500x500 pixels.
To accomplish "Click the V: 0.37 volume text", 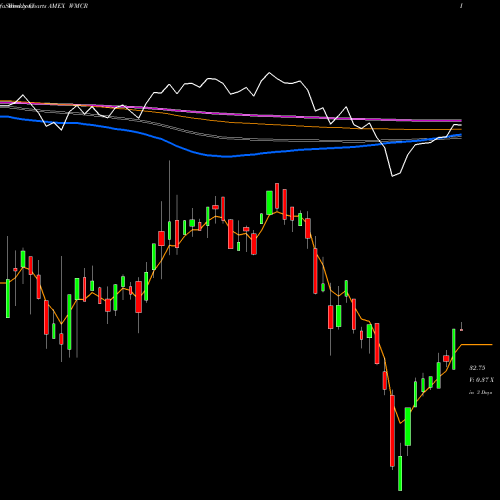I will tap(481, 380).
